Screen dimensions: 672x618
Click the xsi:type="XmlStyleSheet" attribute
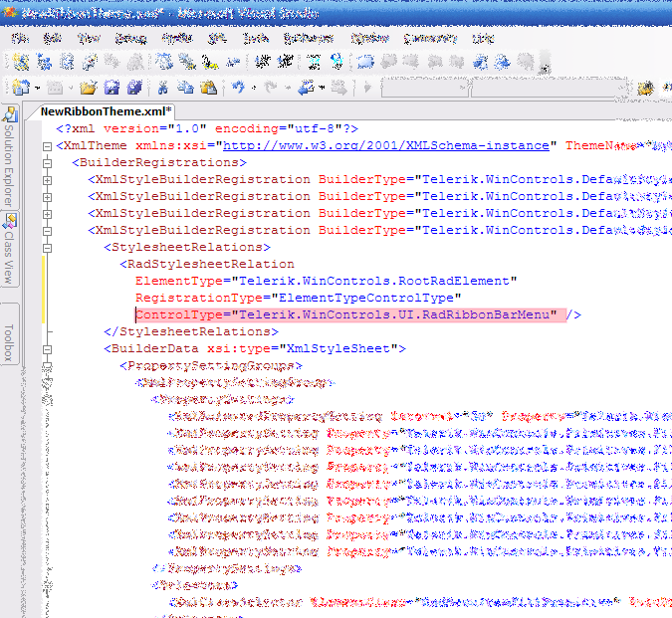click(303, 348)
